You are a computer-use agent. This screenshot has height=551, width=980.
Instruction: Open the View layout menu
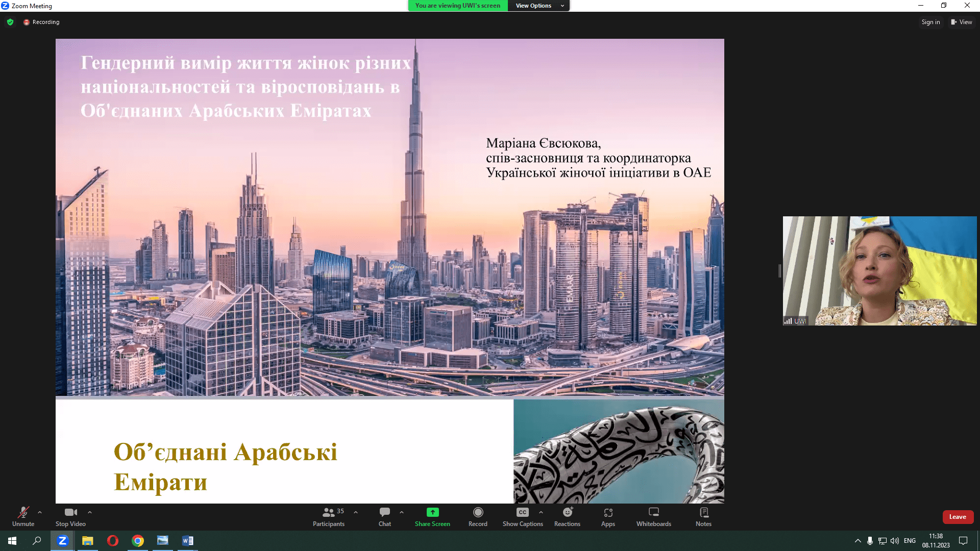tap(962, 22)
